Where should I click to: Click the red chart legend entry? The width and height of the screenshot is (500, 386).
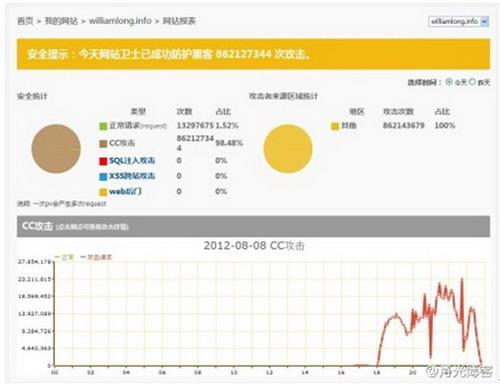[96, 257]
